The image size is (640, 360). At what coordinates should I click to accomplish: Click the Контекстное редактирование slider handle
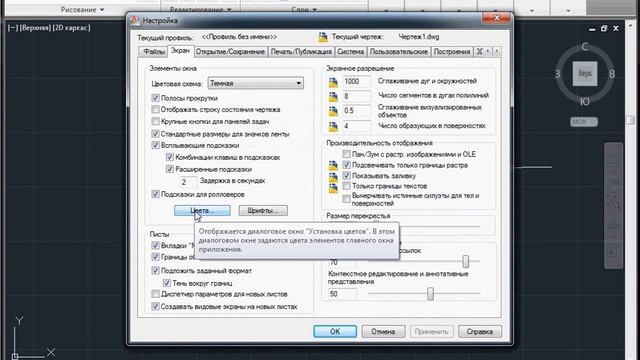(430, 293)
